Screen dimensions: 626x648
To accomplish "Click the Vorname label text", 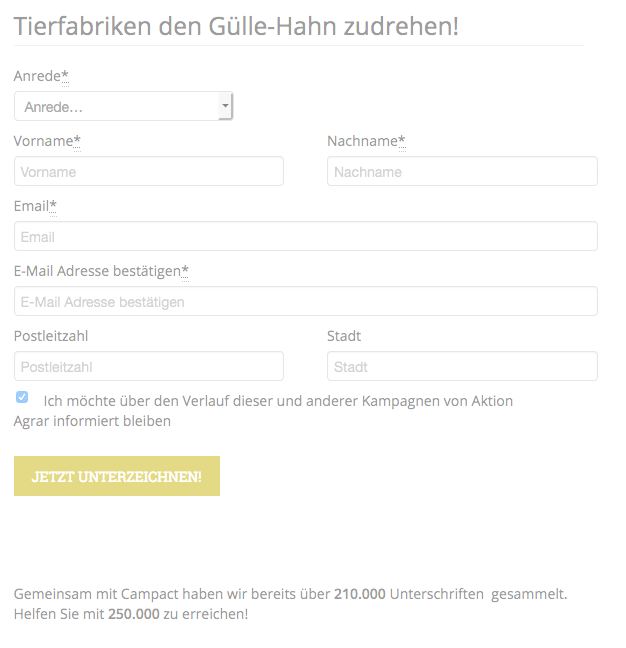I will 45,141.
